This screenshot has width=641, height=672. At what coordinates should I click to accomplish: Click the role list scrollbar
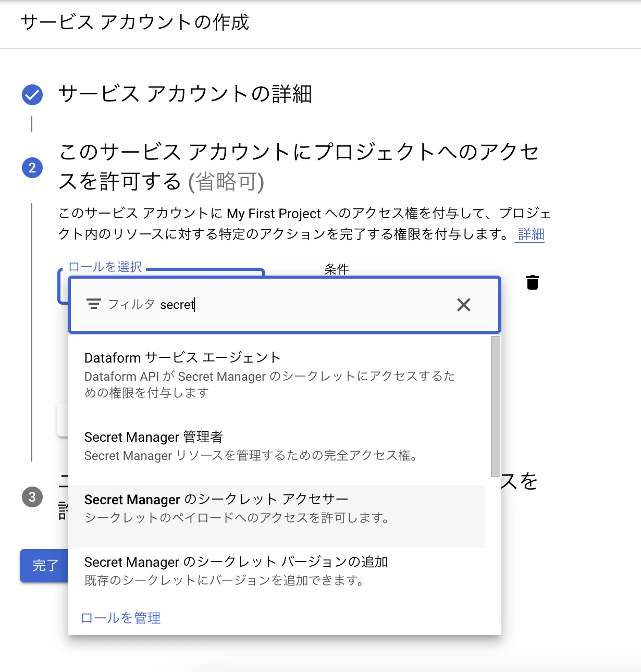[x=495, y=406]
